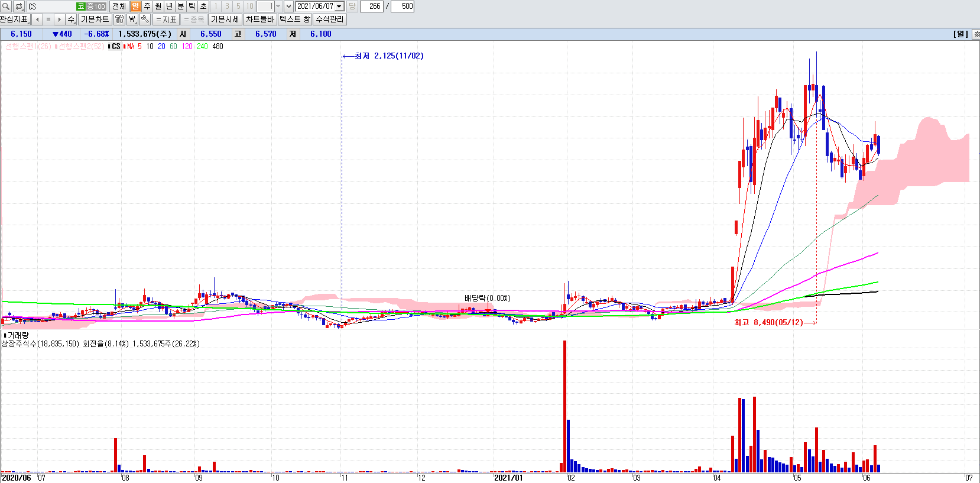Click the MA 480 legend label
This screenshot has width=980, height=483.
[x=218, y=46]
